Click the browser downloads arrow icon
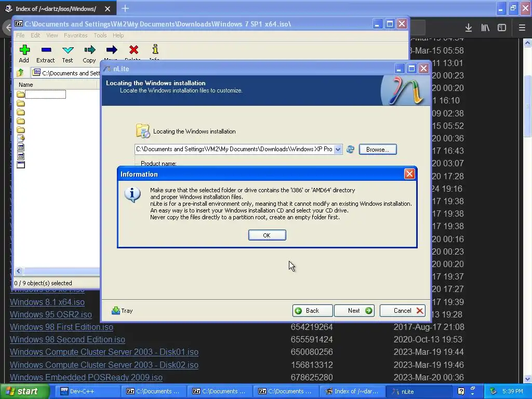 click(x=469, y=28)
